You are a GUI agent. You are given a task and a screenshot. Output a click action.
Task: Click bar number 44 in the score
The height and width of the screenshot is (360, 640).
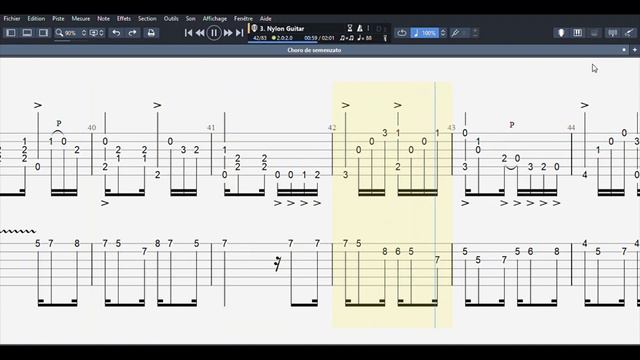571,128
